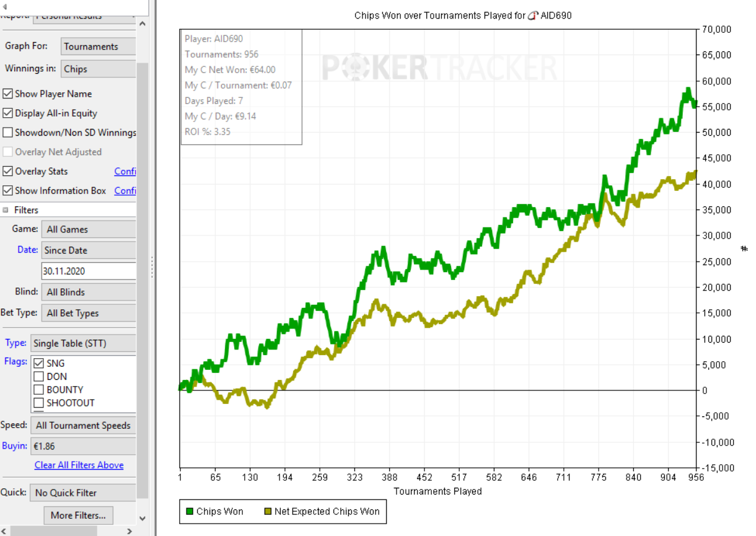Collapse the Filters section expander
756x536 pixels.
6,210
